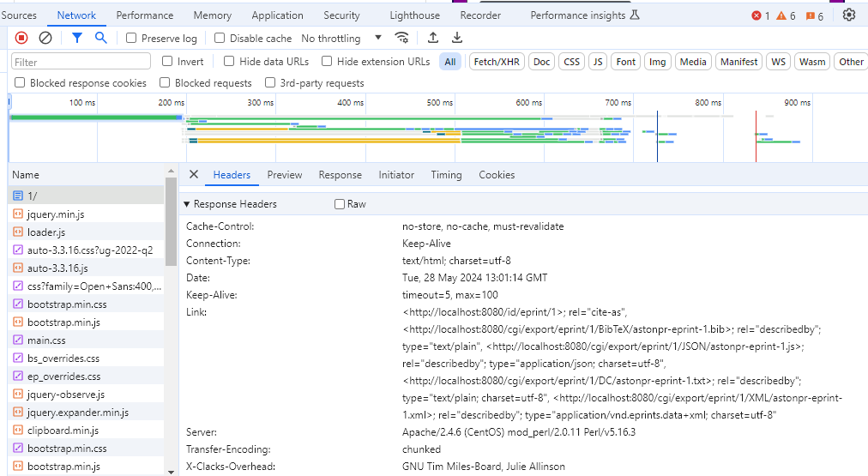This screenshot has width=868, height=476.
Task: Switch to request Preview tab
Action: 285,175
